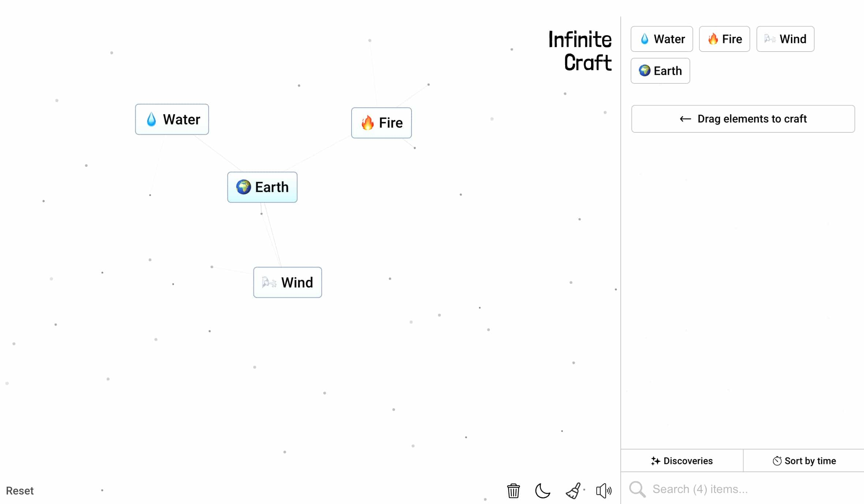
Task: Toggle the Wind element on canvas
Action: pos(288,283)
